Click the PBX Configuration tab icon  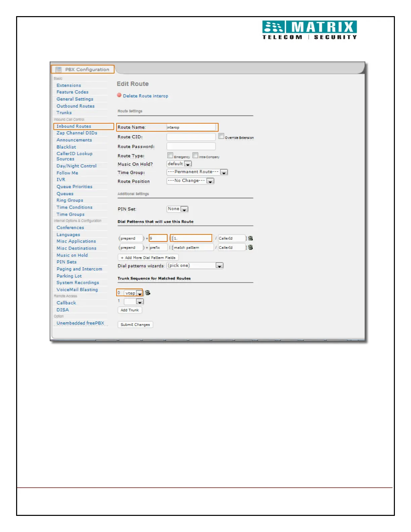tap(58, 70)
